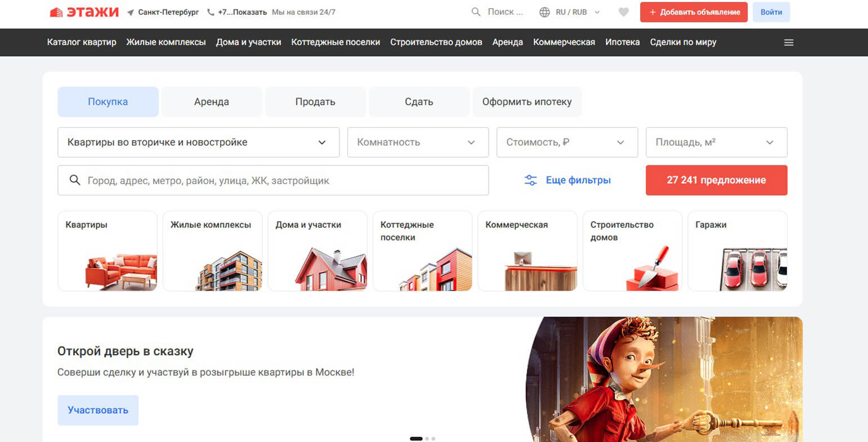868x442 pixels.
Task: Click the magnifier icon in address field
Action: pos(74,180)
